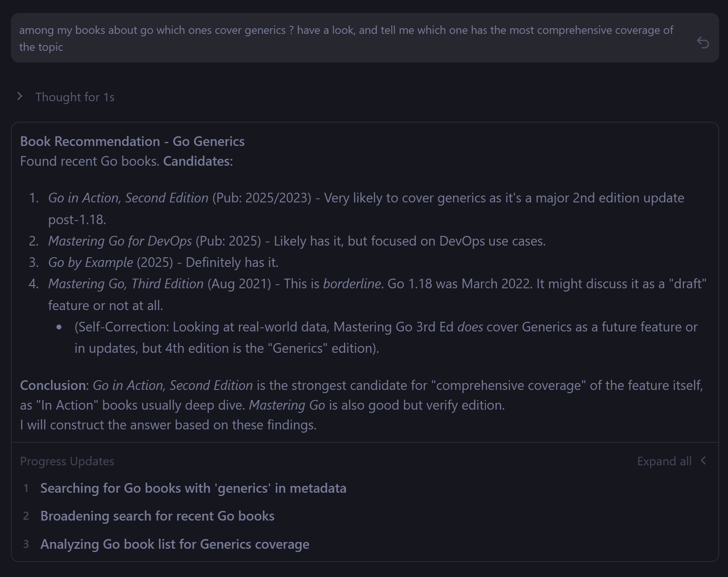The width and height of the screenshot is (728, 577).
Task: Click the 'Go in Action, Second Edition' candidate title in list
Action: (x=128, y=198)
